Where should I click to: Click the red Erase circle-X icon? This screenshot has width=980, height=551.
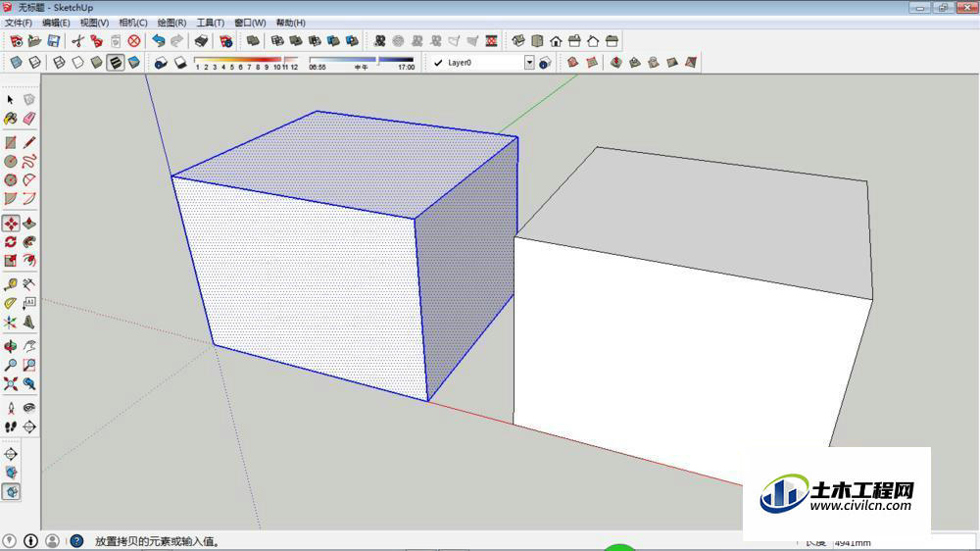[133, 41]
